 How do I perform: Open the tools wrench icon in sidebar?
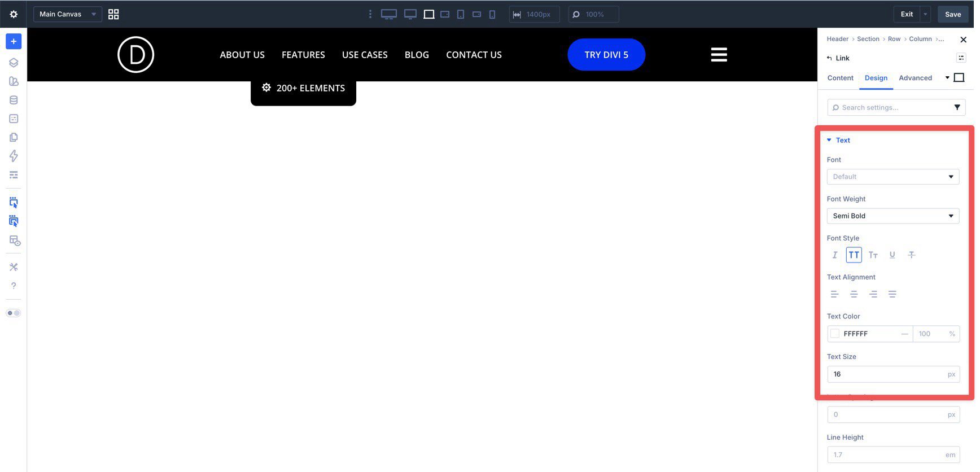(x=14, y=267)
